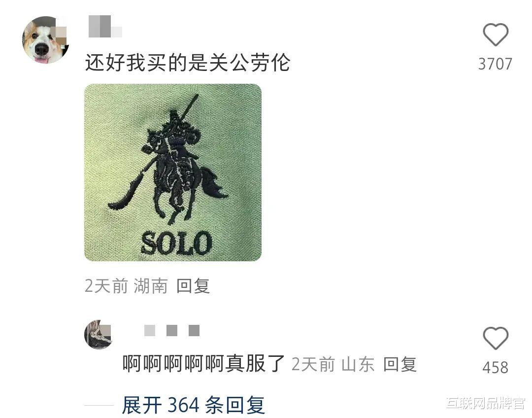Open the reply commenter's avatar profile

pyautogui.click(x=98, y=335)
